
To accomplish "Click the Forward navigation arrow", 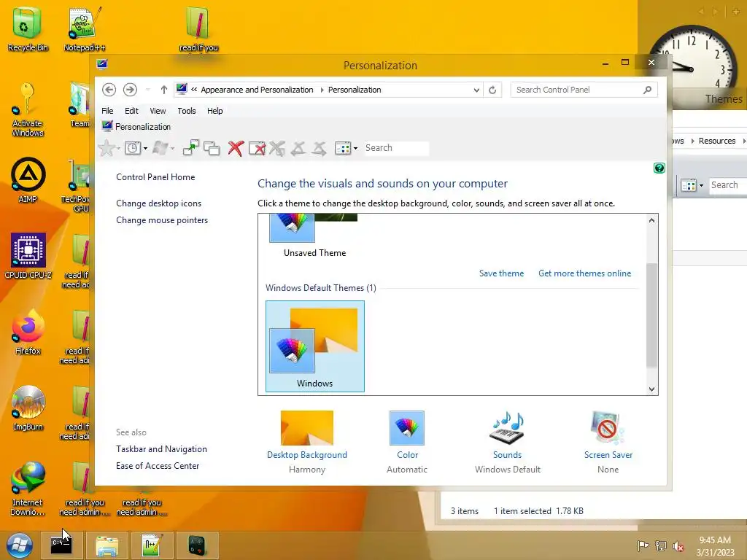I will coord(130,90).
